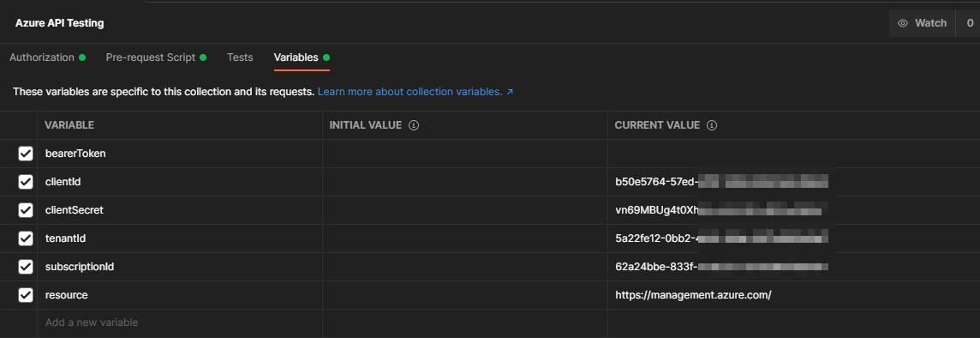Click the Watch eye icon
Image resolution: width=980 pixels, height=338 pixels.
pyautogui.click(x=903, y=23)
